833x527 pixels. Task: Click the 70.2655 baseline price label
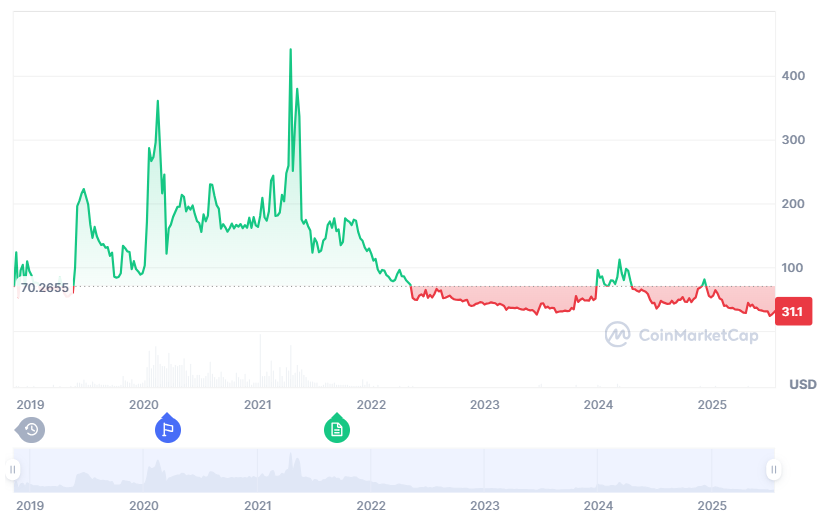(x=44, y=288)
